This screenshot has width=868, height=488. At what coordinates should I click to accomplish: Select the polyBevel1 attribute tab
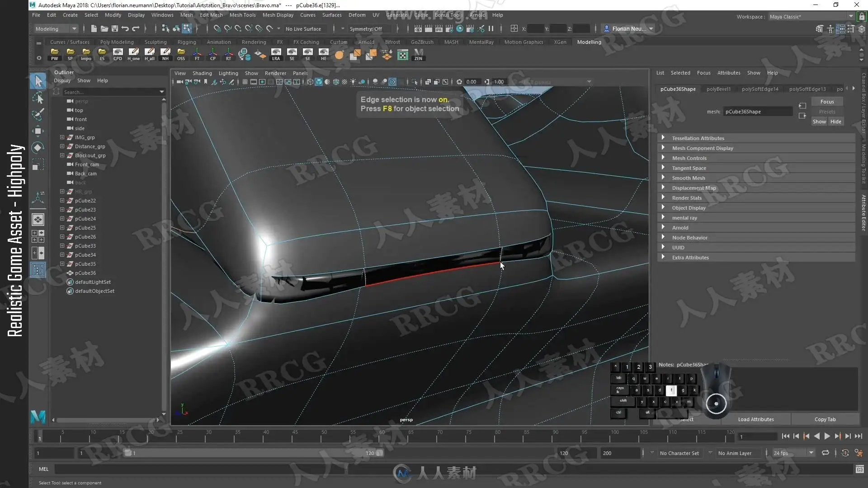[x=718, y=89]
